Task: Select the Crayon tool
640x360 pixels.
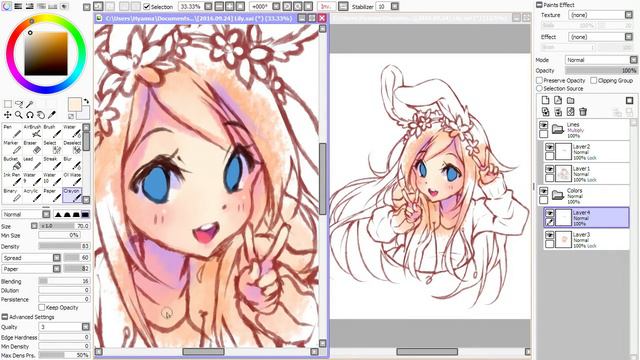Action: click(72, 195)
